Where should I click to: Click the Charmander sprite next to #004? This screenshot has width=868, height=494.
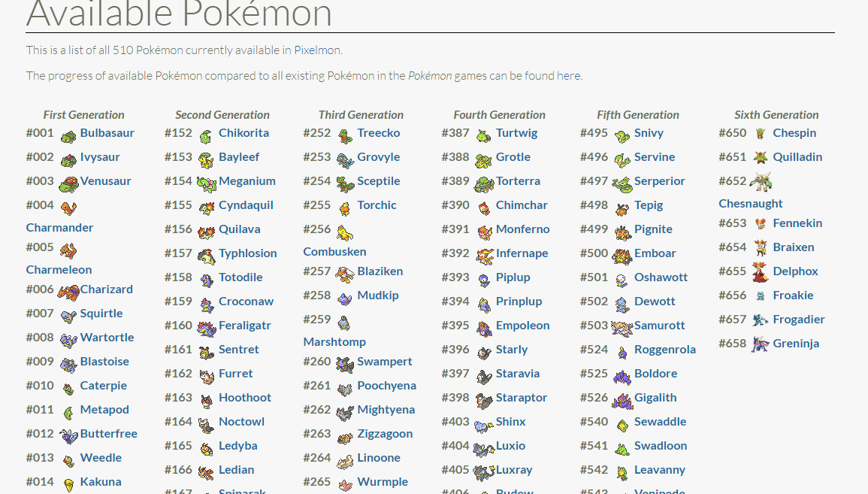click(x=68, y=208)
